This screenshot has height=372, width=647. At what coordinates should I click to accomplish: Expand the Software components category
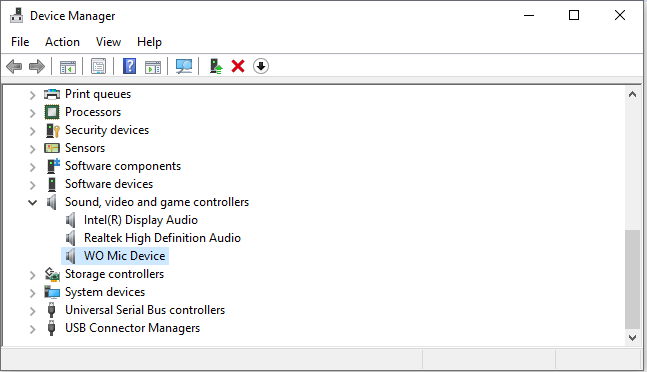[33, 167]
